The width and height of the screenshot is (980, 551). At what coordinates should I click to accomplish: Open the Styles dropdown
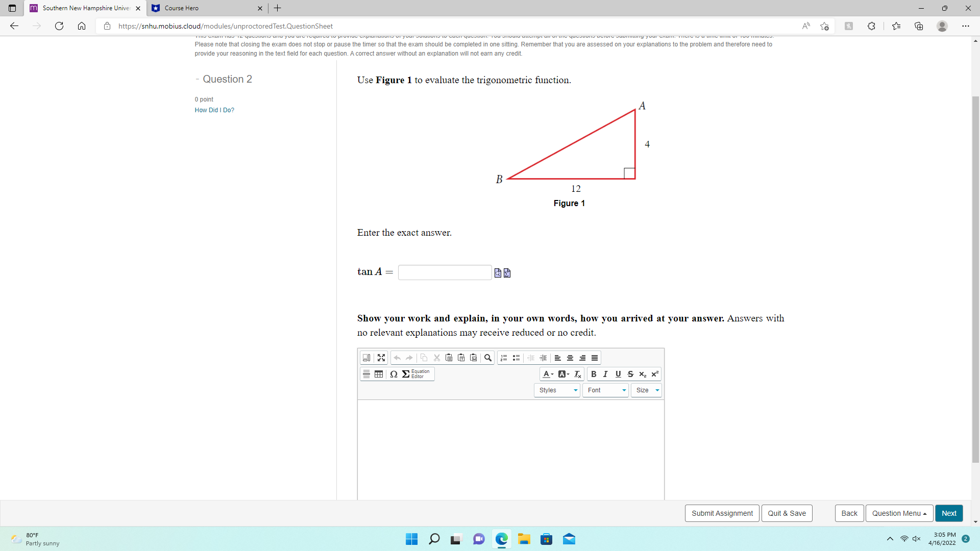click(x=556, y=390)
